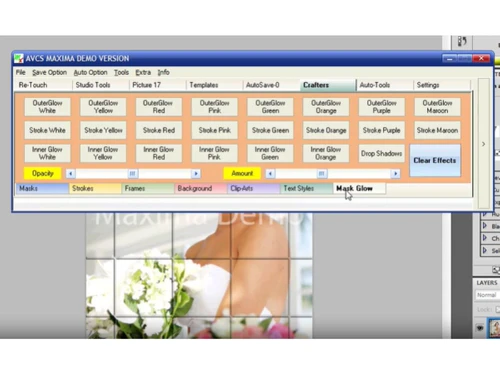
Task: Open the Settings tab
Action: coord(442,85)
